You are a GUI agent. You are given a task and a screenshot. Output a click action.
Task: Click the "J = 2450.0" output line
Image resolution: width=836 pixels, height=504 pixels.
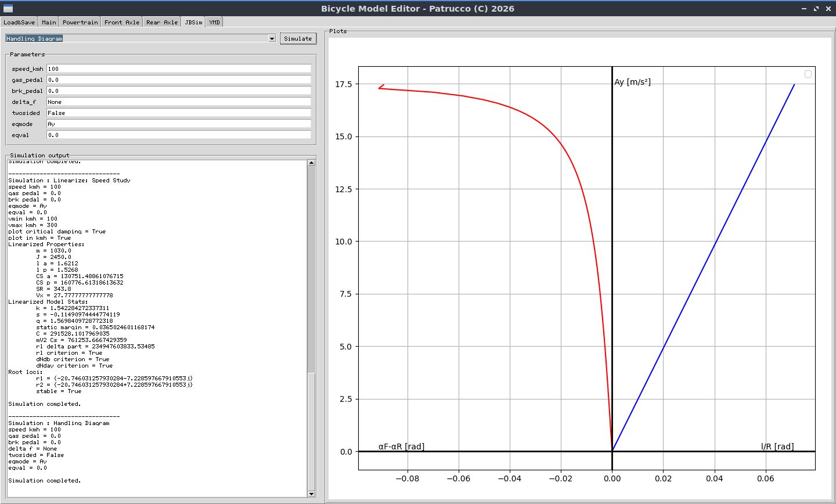tap(53, 257)
